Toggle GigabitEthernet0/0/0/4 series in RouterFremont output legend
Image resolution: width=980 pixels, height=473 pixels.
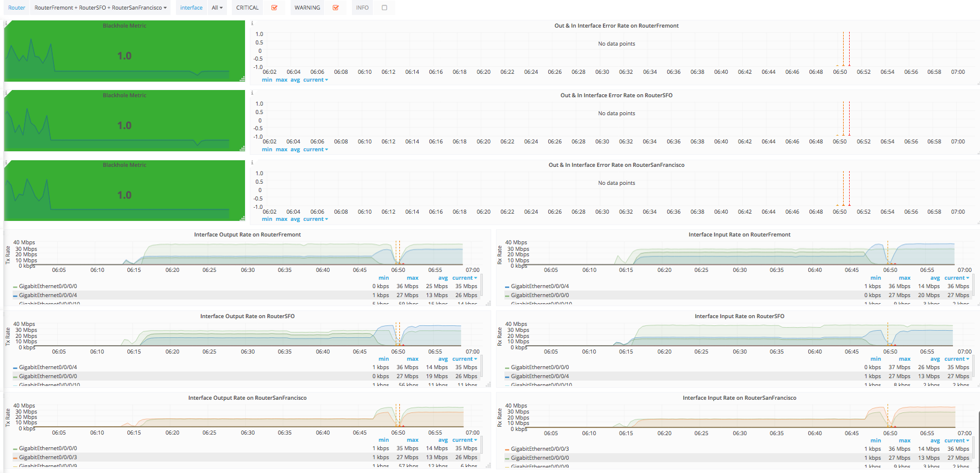tap(48, 295)
